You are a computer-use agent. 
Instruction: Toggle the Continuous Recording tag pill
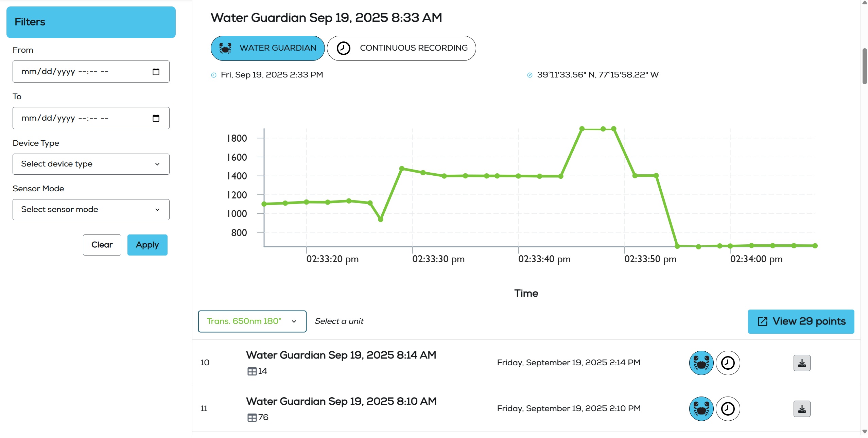pos(401,48)
